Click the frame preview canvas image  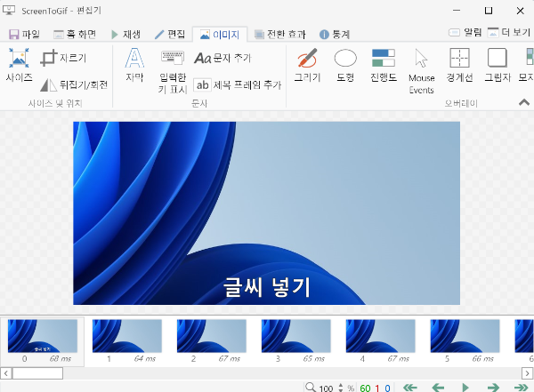[x=266, y=213]
